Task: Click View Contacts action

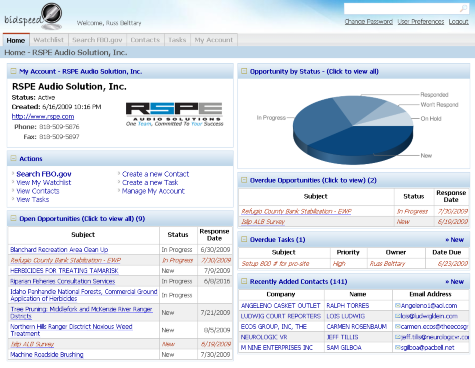Action: pyautogui.click(x=38, y=191)
